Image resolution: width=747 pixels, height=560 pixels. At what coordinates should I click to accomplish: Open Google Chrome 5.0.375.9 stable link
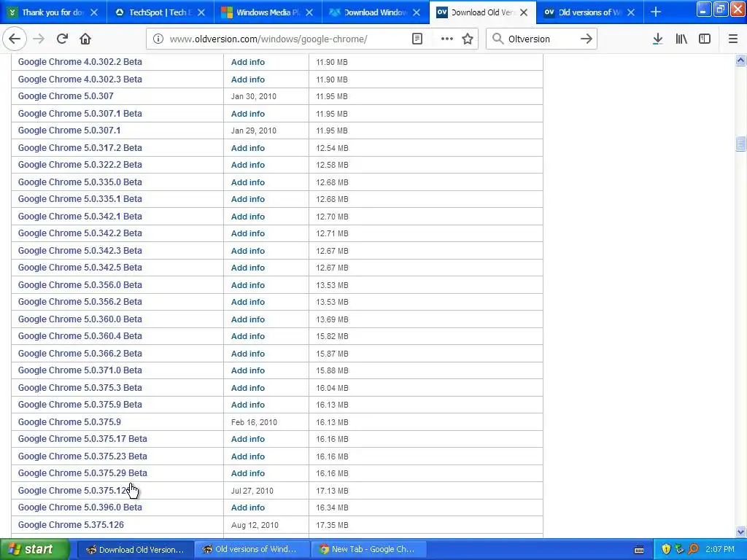point(69,422)
